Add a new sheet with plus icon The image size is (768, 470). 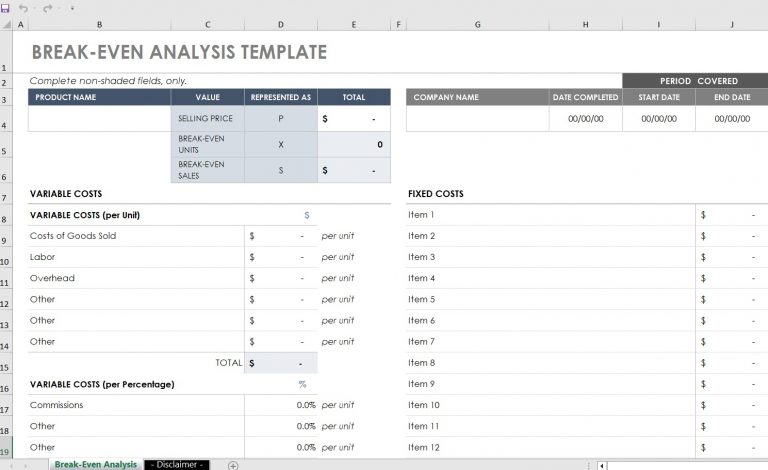(x=233, y=465)
